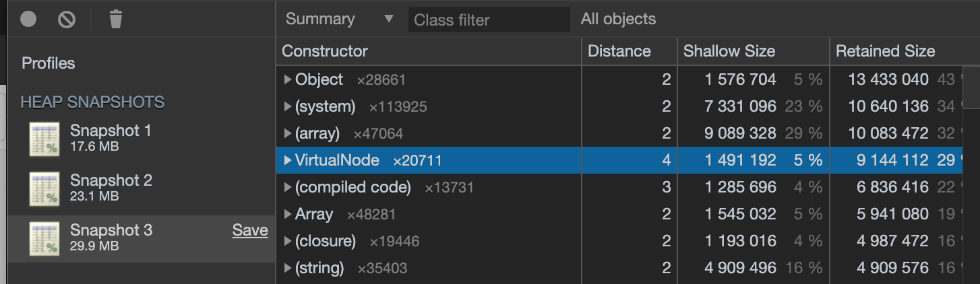Save Snapshot 3 via Save link
The width and height of the screenshot is (980, 284).
(x=250, y=231)
